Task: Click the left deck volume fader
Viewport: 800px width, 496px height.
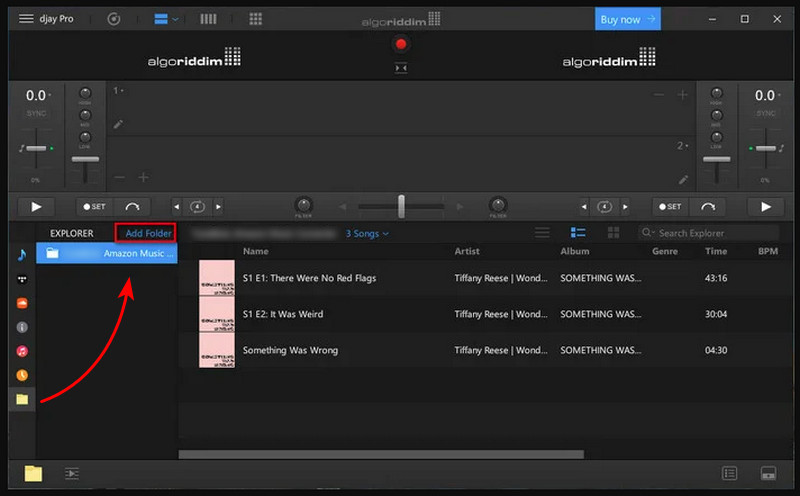Action: [85, 160]
